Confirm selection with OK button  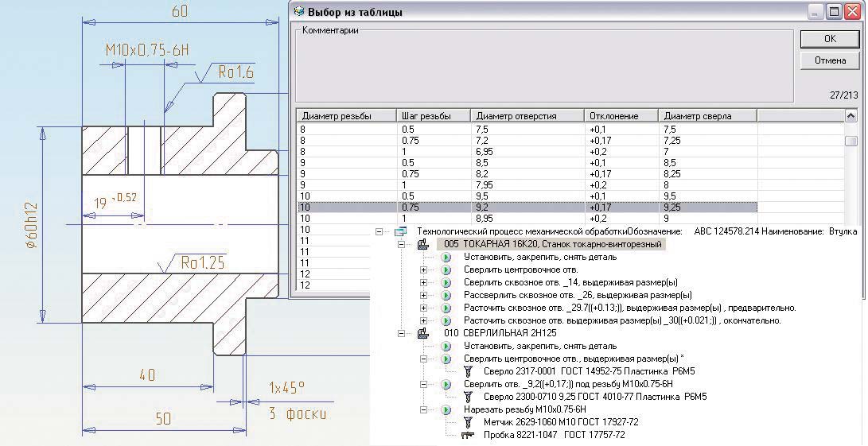point(830,39)
